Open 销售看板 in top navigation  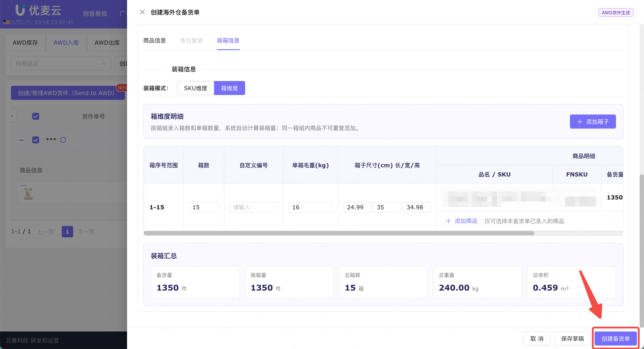[95, 14]
